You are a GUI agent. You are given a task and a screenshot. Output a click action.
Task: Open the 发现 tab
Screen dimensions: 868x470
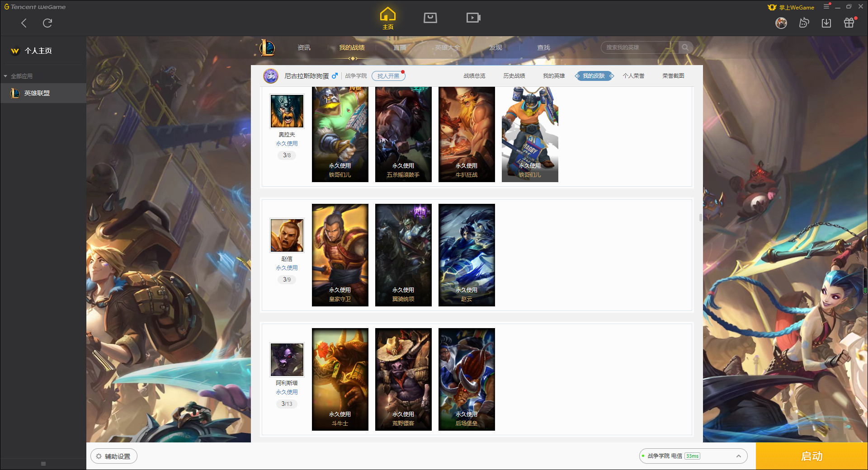495,47
